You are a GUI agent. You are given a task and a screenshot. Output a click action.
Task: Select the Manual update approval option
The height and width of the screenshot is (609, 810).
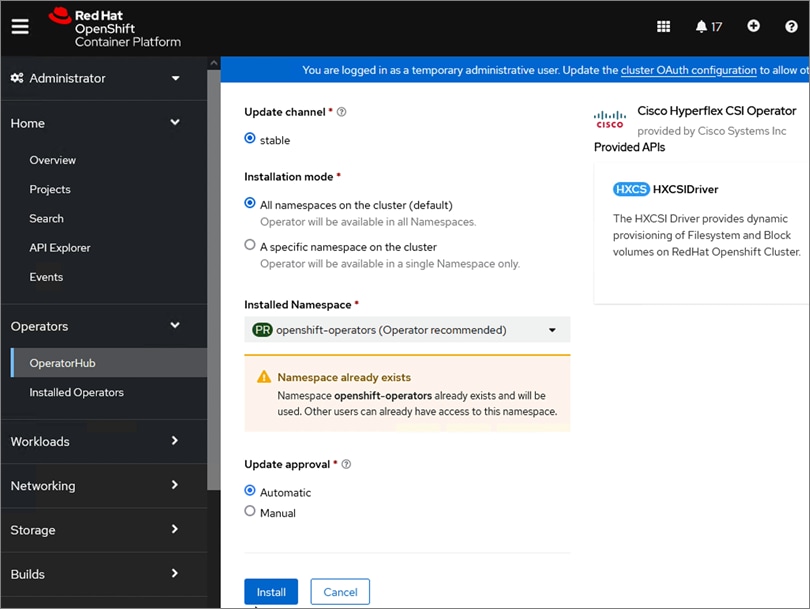(x=250, y=512)
